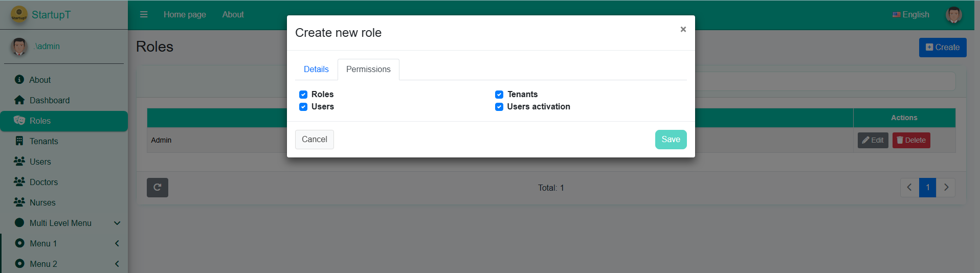Click the refresh icon button below the table

tap(158, 188)
